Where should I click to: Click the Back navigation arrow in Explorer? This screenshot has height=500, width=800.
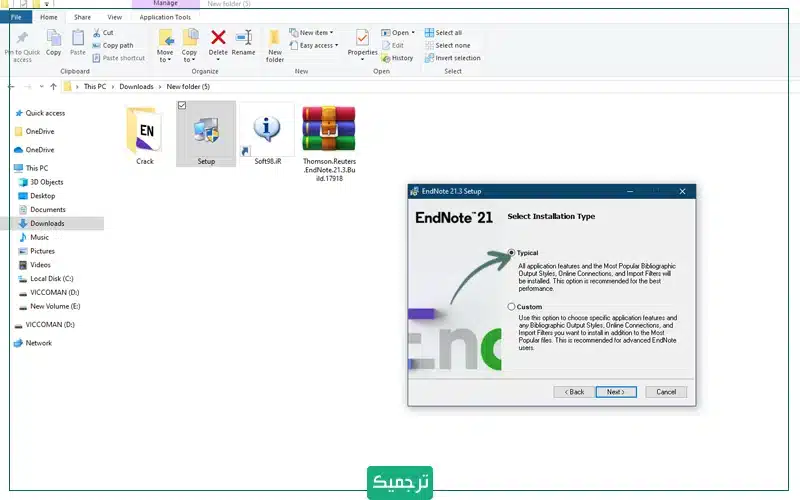point(11,87)
